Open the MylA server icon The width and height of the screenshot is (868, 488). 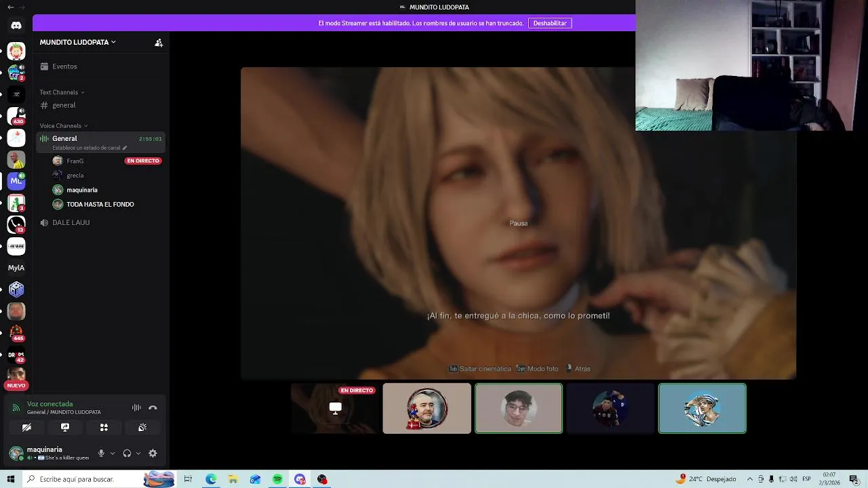[x=16, y=268]
